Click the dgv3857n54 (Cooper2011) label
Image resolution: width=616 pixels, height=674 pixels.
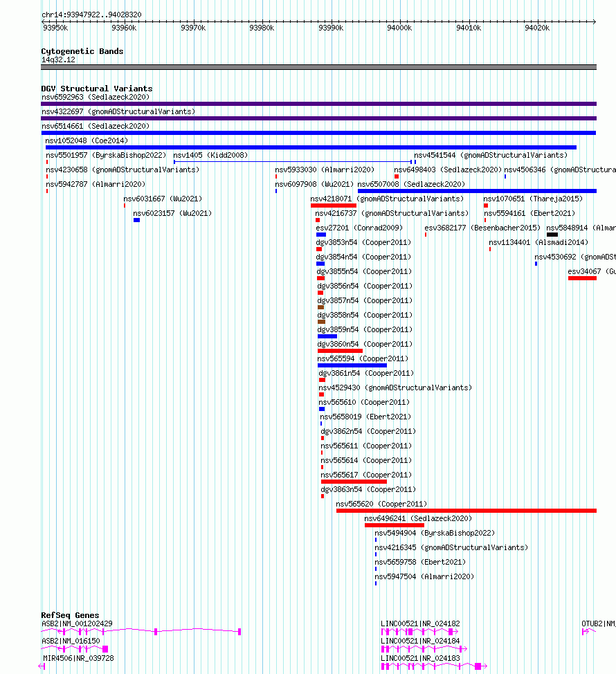[365, 301]
